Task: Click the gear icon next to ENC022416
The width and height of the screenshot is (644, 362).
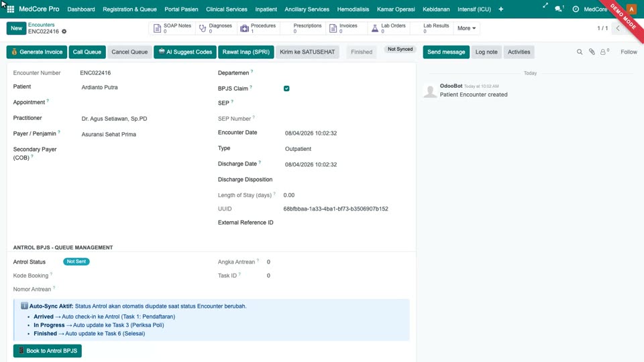Action: 64,32
